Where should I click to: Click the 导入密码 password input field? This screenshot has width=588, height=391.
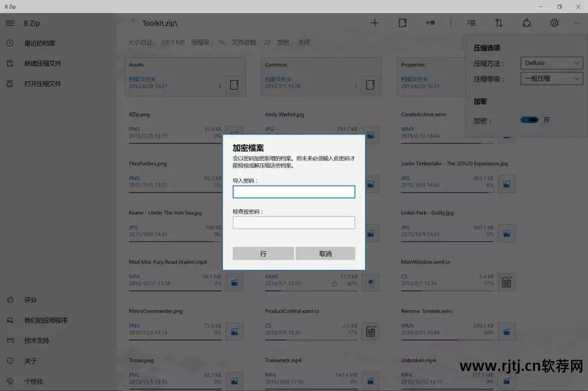point(293,191)
